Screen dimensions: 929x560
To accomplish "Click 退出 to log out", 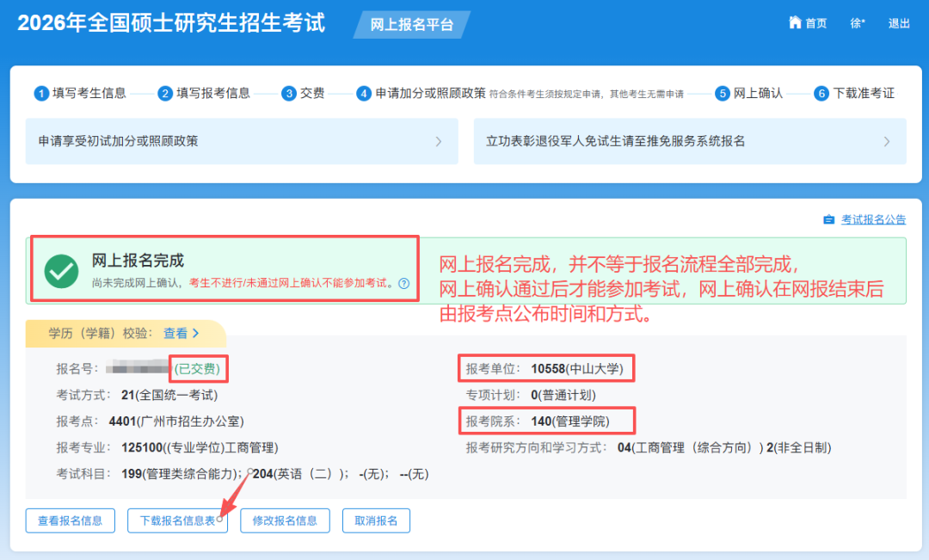I will (899, 24).
